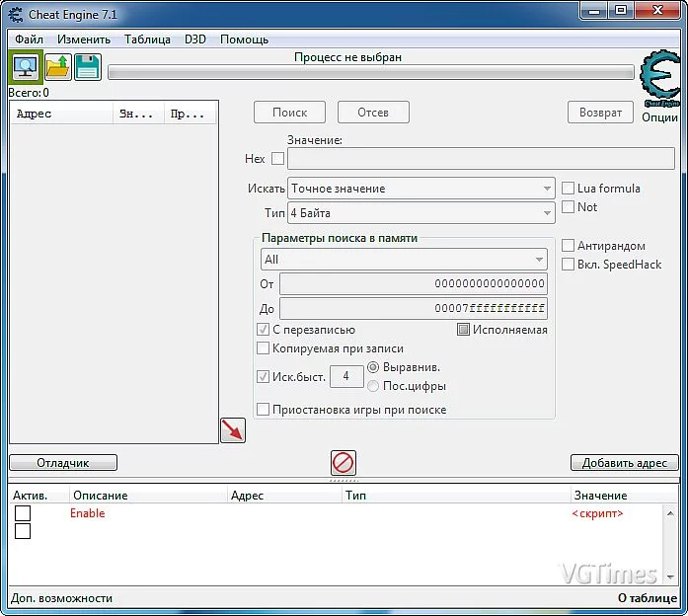Toggle the Антирандом checkbox

point(568,245)
